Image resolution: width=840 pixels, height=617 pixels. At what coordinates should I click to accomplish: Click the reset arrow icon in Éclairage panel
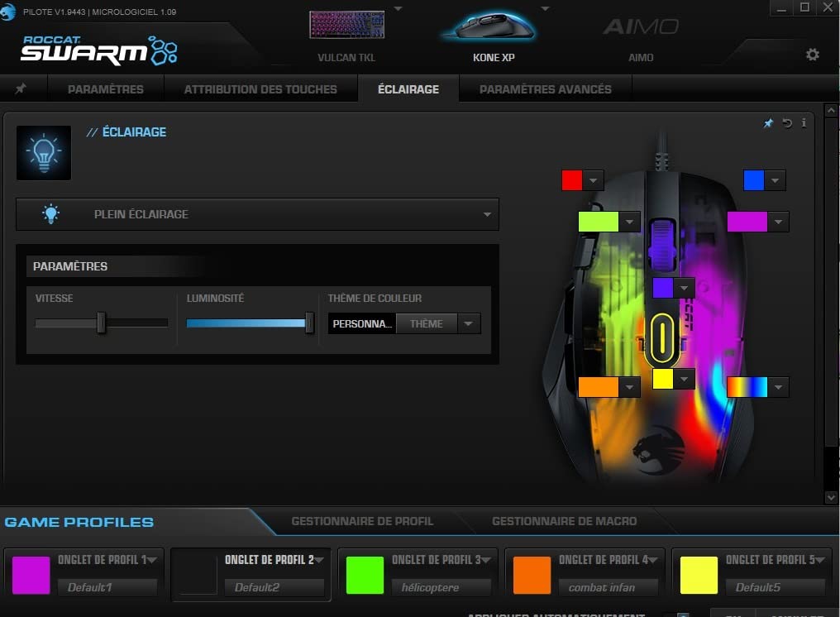point(787,123)
